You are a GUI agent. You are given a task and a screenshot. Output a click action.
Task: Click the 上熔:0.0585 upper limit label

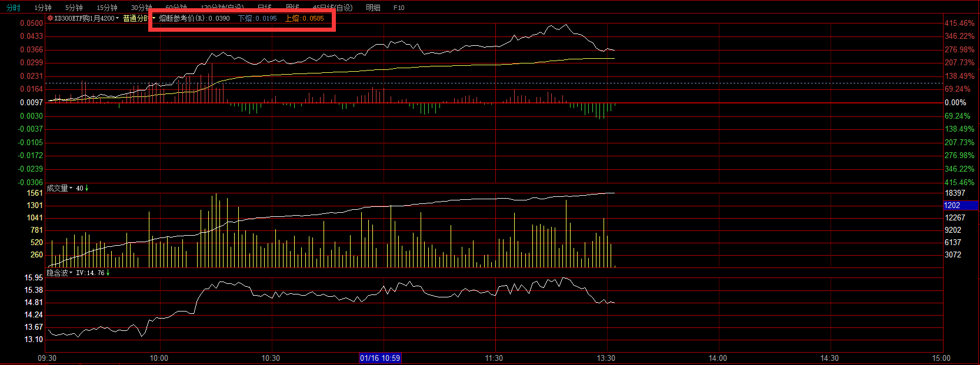[305, 18]
